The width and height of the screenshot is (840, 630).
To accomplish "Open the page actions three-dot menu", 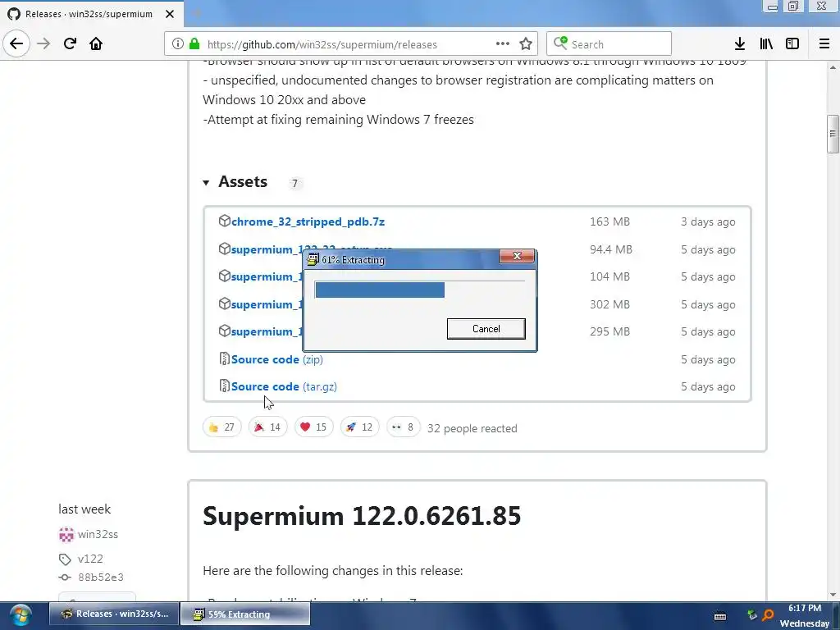I will click(x=503, y=43).
